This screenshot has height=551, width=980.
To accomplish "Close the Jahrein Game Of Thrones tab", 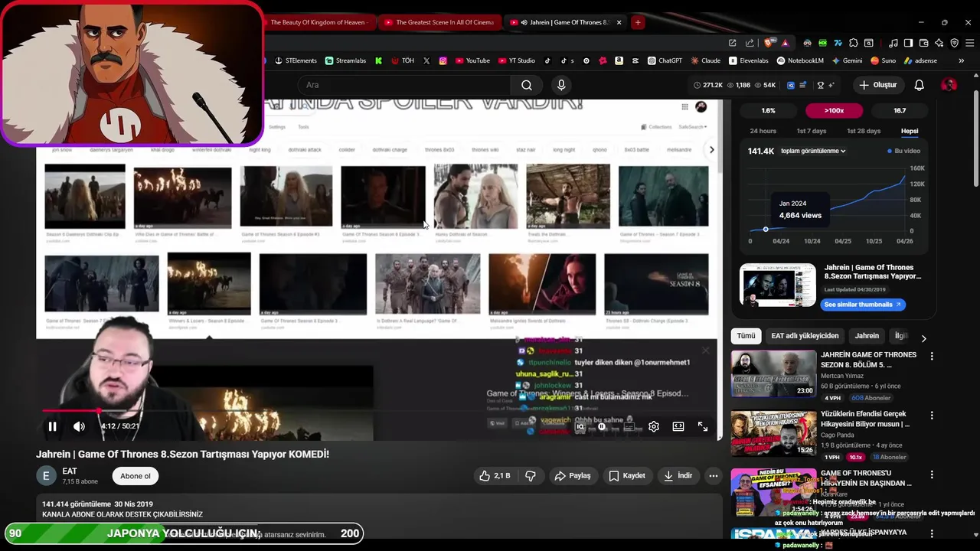I will pyautogui.click(x=619, y=22).
